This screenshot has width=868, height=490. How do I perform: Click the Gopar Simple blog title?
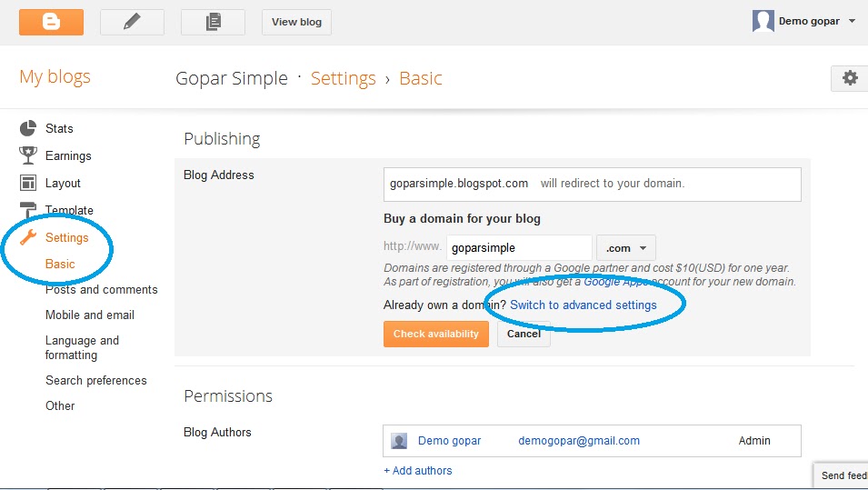coord(232,78)
